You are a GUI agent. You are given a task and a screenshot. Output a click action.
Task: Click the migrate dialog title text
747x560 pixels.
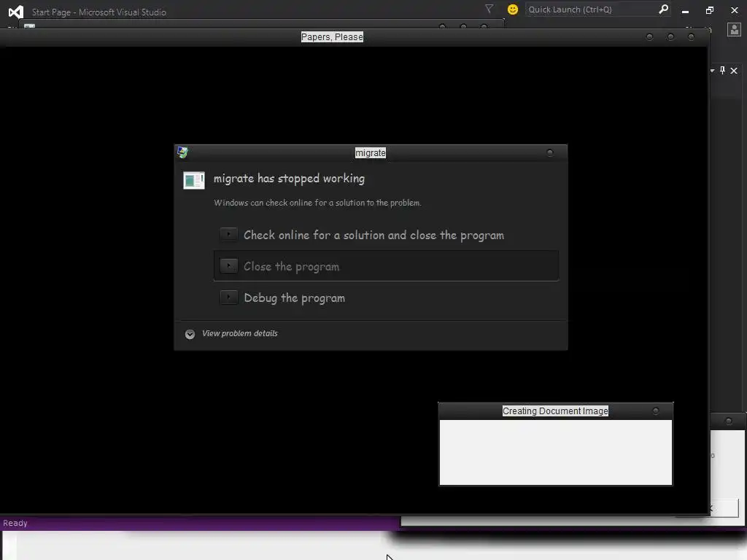(x=370, y=153)
